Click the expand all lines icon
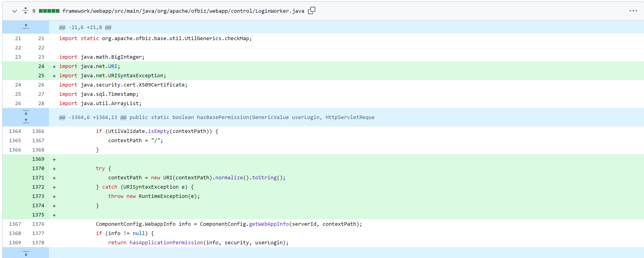 tap(25, 11)
